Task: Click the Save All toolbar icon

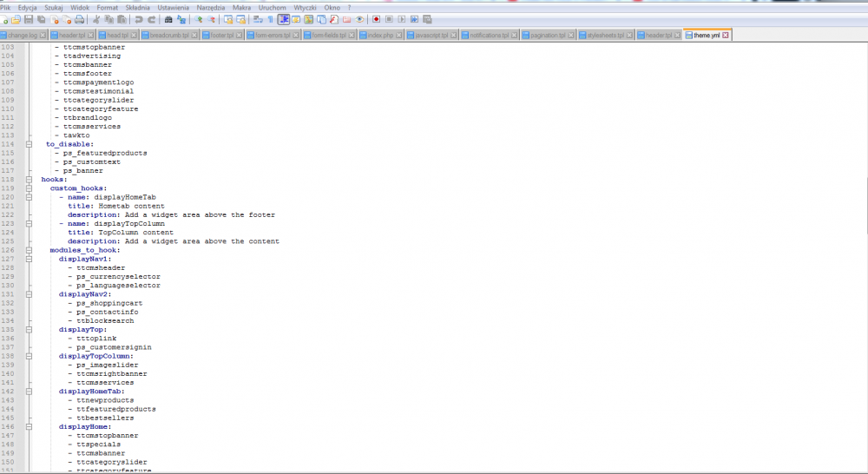Action: 41,19
